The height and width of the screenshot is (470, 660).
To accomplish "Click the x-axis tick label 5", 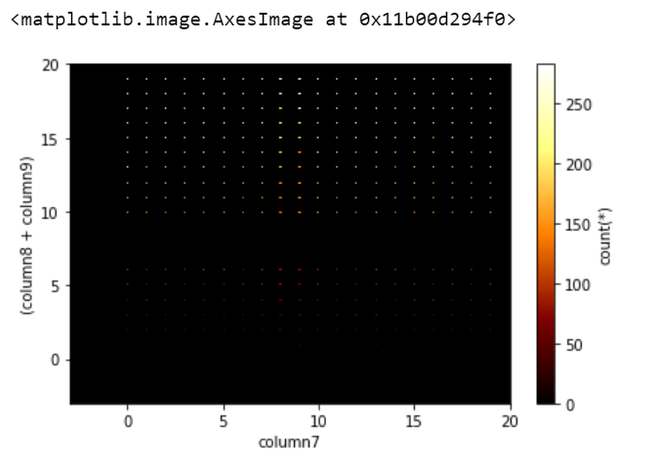I will 224,421.
